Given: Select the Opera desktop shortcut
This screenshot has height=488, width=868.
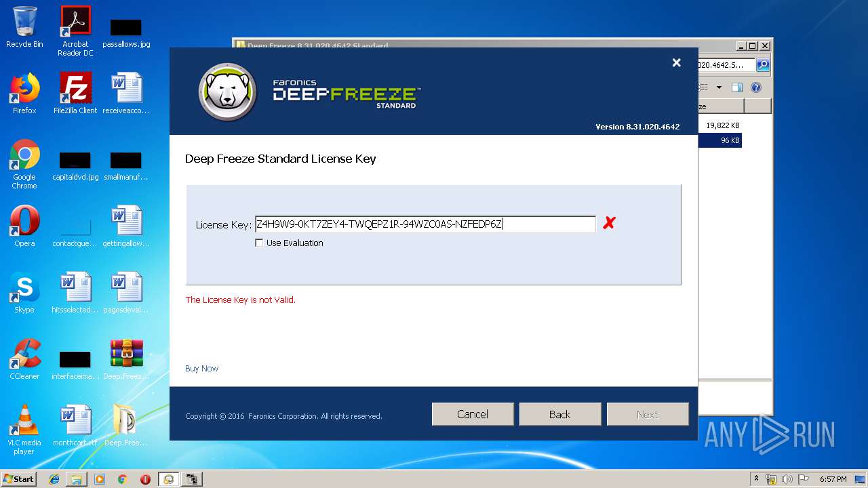Looking at the screenshot, I should pyautogui.click(x=24, y=226).
